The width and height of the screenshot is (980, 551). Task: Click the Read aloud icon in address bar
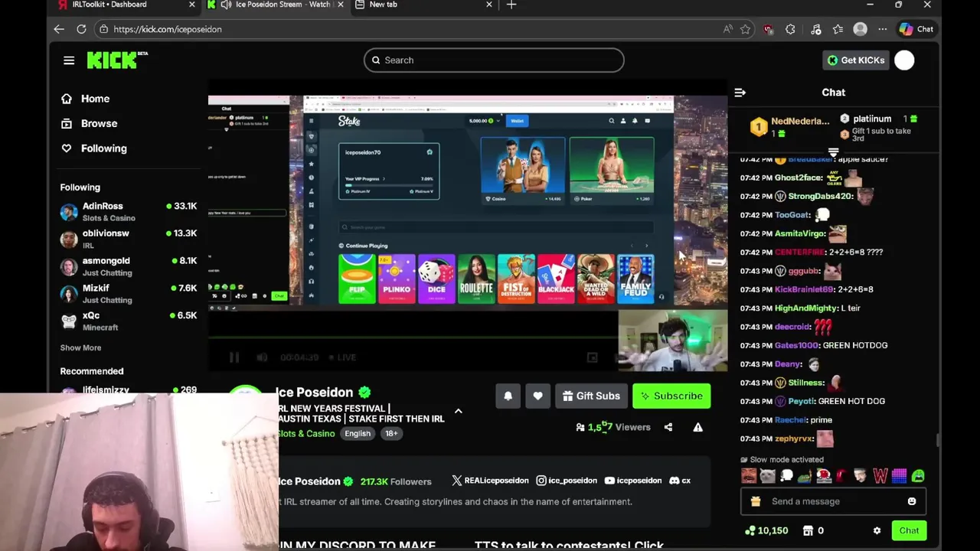coord(727,29)
